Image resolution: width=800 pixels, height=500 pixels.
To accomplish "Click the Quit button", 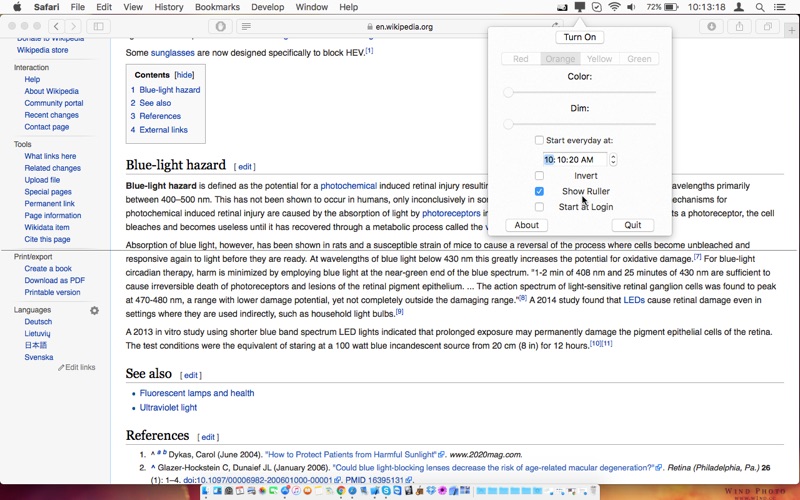I will pos(633,225).
